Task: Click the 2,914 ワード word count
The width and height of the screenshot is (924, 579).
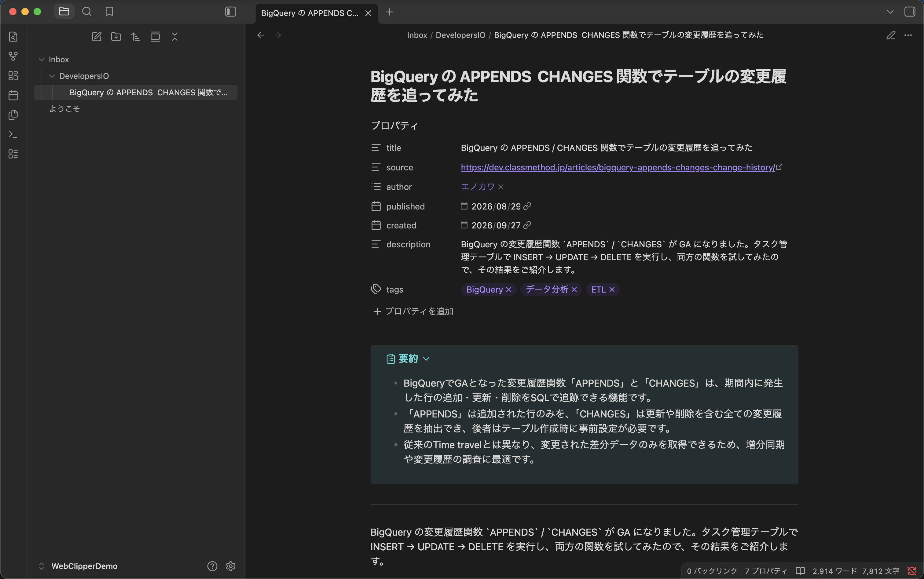Action: (x=835, y=571)
